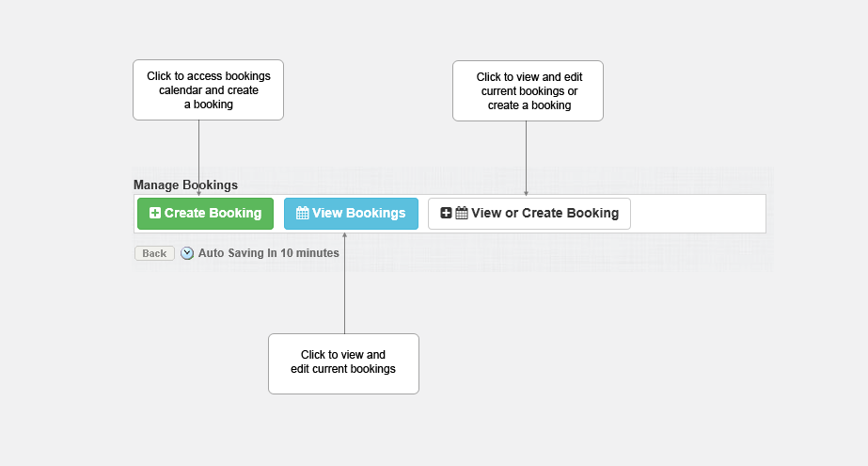The image size is (868, 466).
Task: Select the callout about accessing bookings calendar
Action: click(x=208, y=89)
